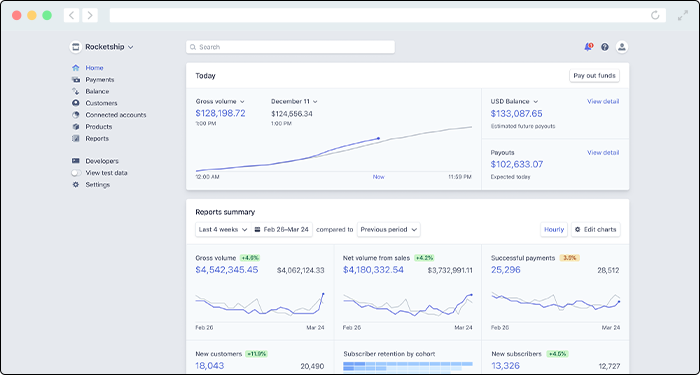
Task: Click View detail for Payouts
Action: [603, 153]
